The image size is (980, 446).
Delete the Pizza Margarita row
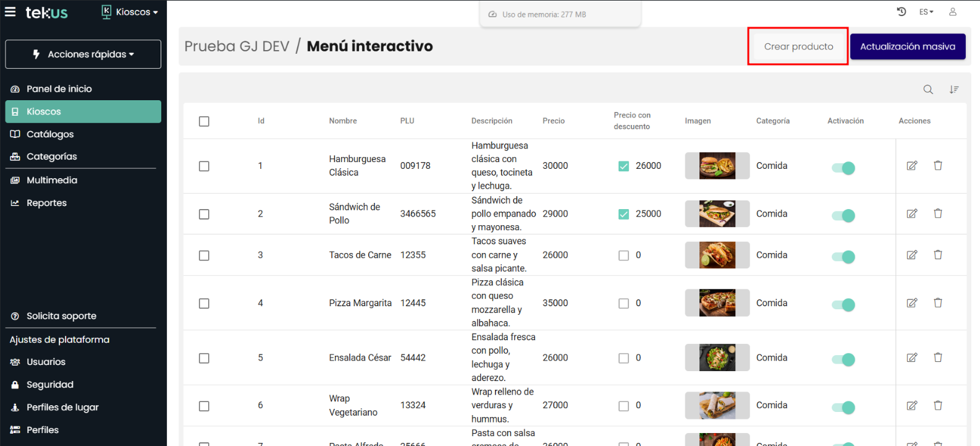pyautogui.click(x=938, y=303)
